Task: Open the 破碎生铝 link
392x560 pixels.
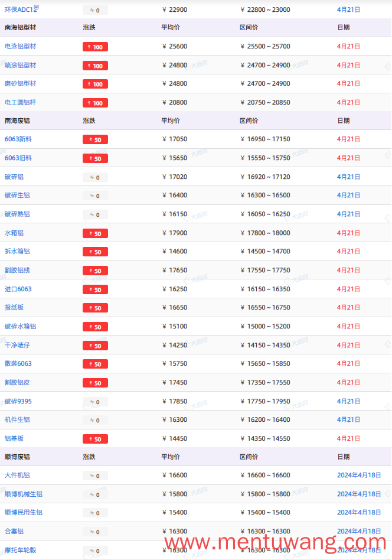Action: coord(17,196)
